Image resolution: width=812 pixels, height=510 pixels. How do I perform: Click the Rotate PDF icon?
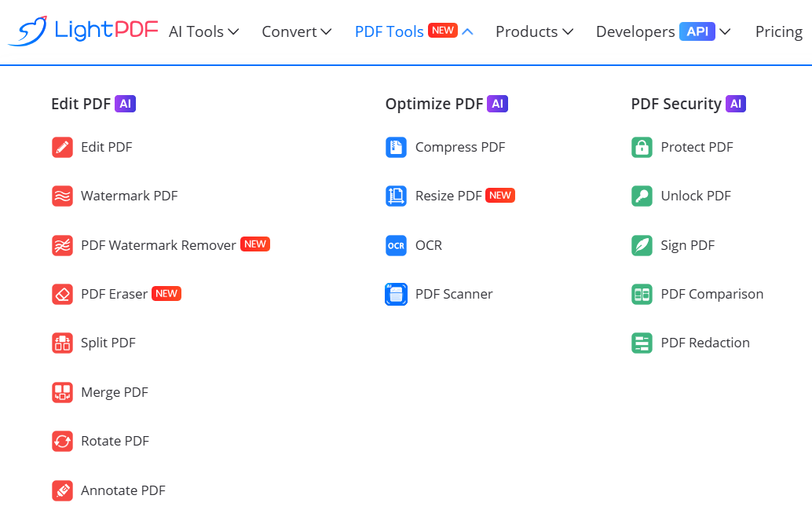click(62, 441)
